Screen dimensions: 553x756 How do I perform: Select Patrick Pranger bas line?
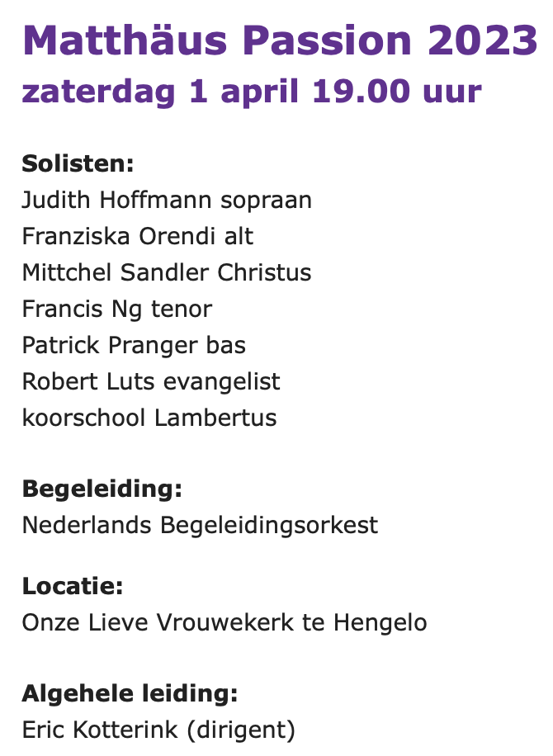(x=134, y=345)
